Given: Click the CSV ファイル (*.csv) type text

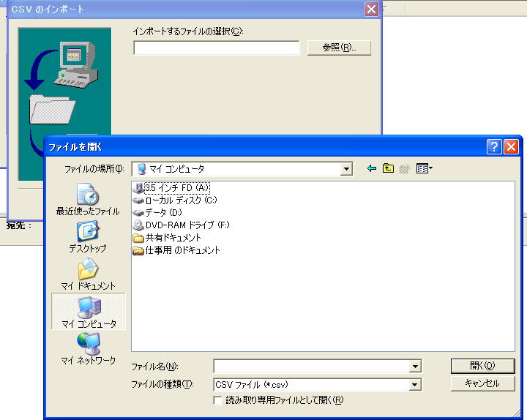Looking at the screenshot, I should [251, 385].
